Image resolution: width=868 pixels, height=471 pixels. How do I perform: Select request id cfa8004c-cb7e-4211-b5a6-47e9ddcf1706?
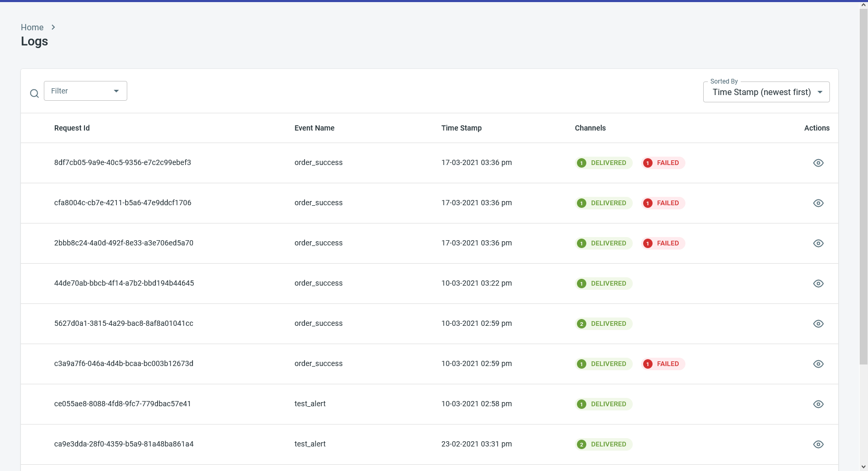coord(123,203)
